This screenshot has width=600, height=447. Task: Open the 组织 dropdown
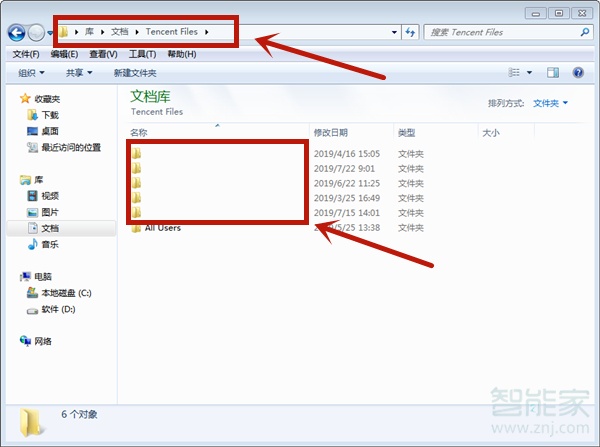coord(31,73)
